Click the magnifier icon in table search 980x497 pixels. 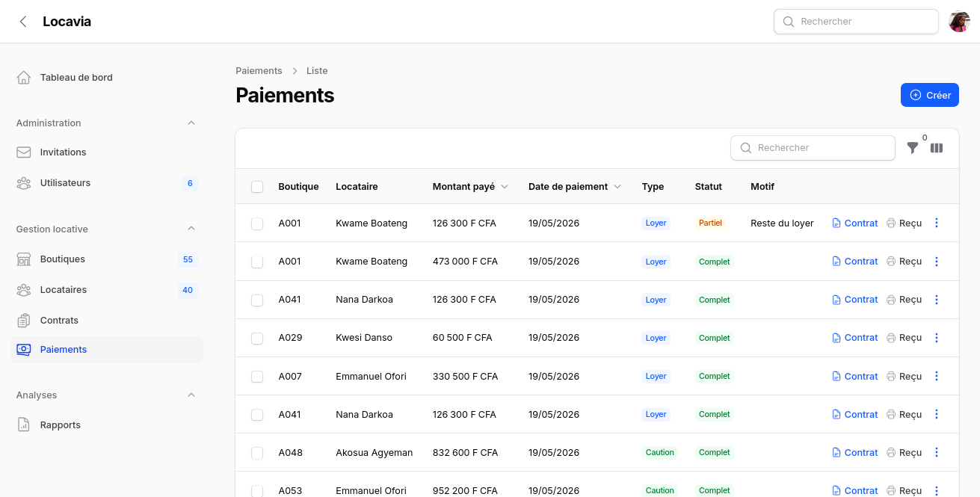coord(746,148)
